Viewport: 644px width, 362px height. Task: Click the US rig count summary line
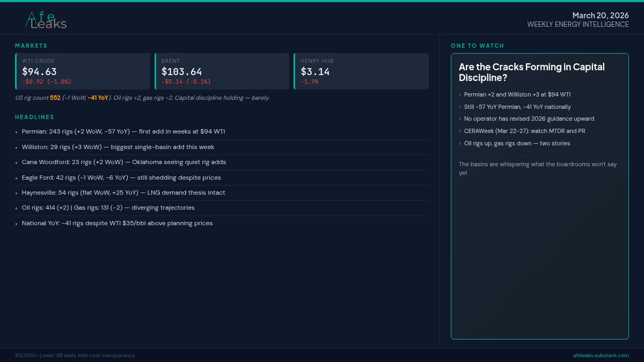point(142,98)
